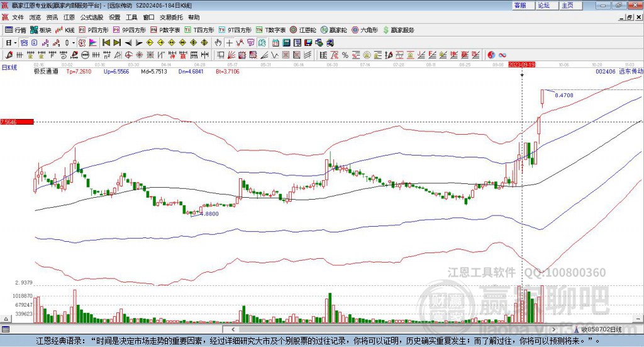Open the calculator tool icon
This screenshot has width=644, height=347.
point(286,43)
